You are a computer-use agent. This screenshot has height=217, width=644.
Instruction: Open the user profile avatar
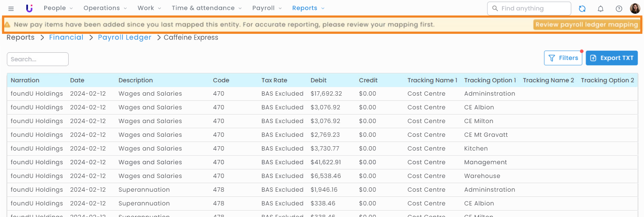635,9
